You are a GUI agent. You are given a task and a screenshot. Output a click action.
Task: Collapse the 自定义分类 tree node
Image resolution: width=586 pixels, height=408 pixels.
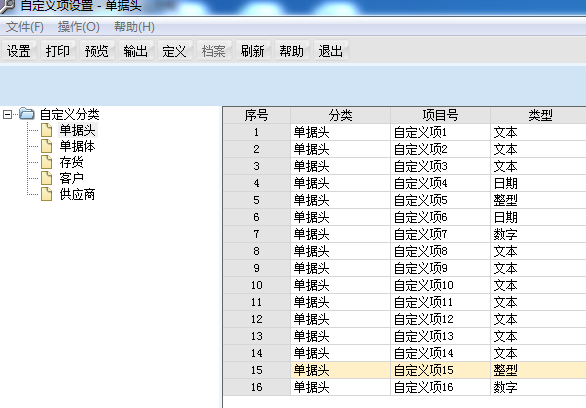pos(7,114)
